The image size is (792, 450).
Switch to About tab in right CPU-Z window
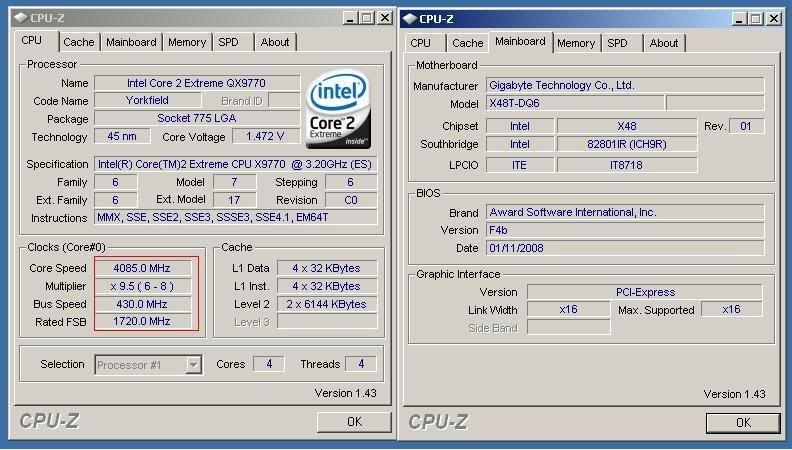pyautogui.click(x=664, y=43)
